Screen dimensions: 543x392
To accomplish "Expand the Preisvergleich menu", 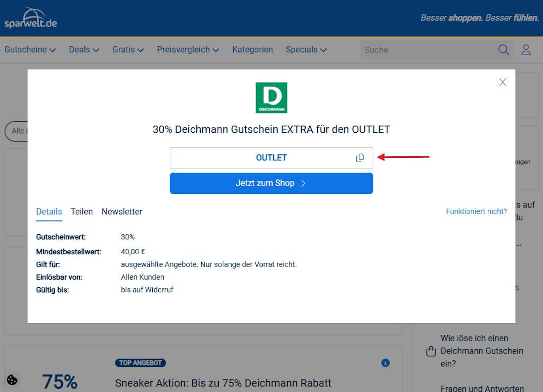I will click(x=188, y=50).
